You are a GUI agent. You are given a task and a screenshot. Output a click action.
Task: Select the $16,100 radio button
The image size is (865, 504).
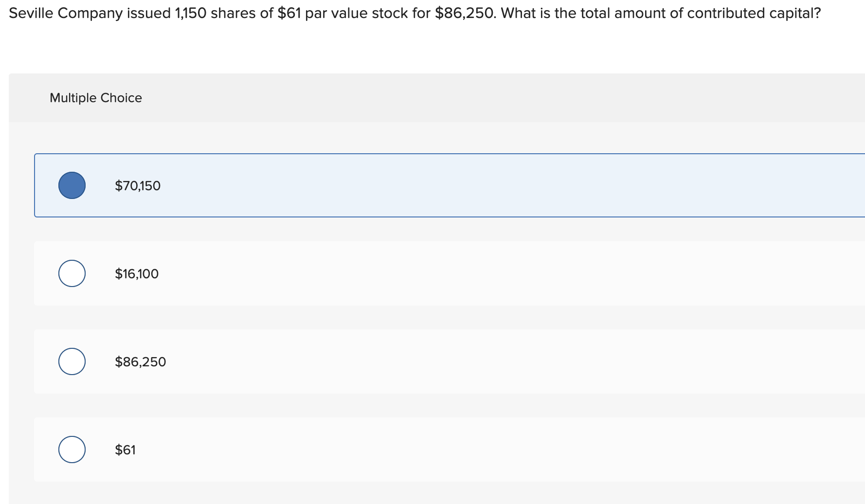coord(72,273)
